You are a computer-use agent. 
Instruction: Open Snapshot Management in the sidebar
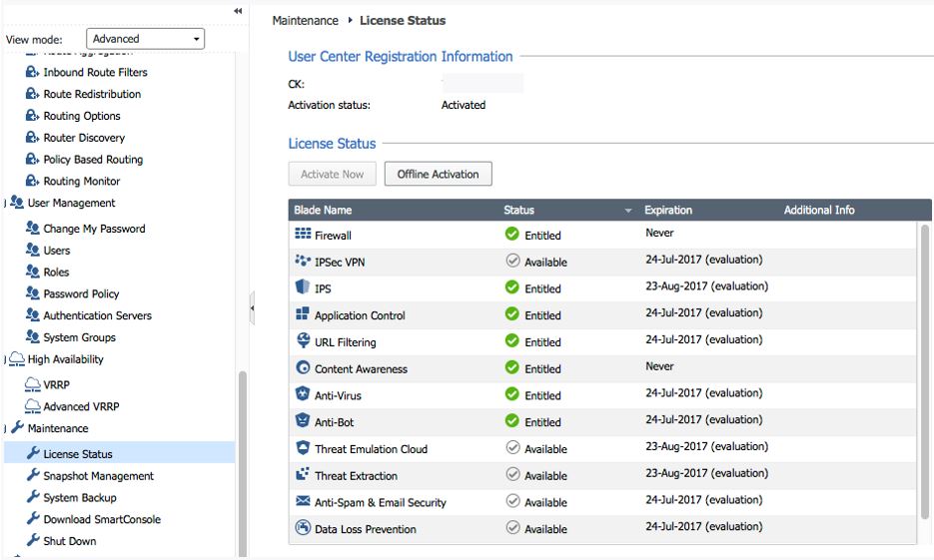coord(98,476)
